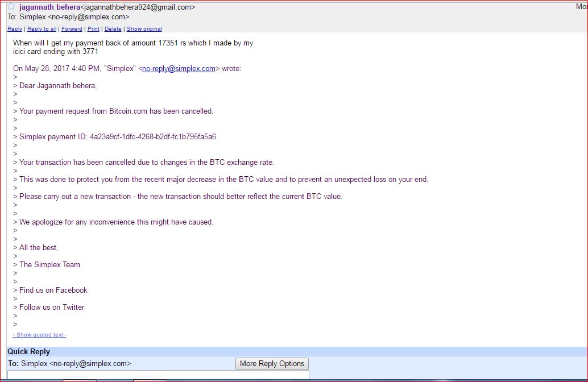Forward this email message
This screenshot has width=588, height=382.
coord(72,29)
